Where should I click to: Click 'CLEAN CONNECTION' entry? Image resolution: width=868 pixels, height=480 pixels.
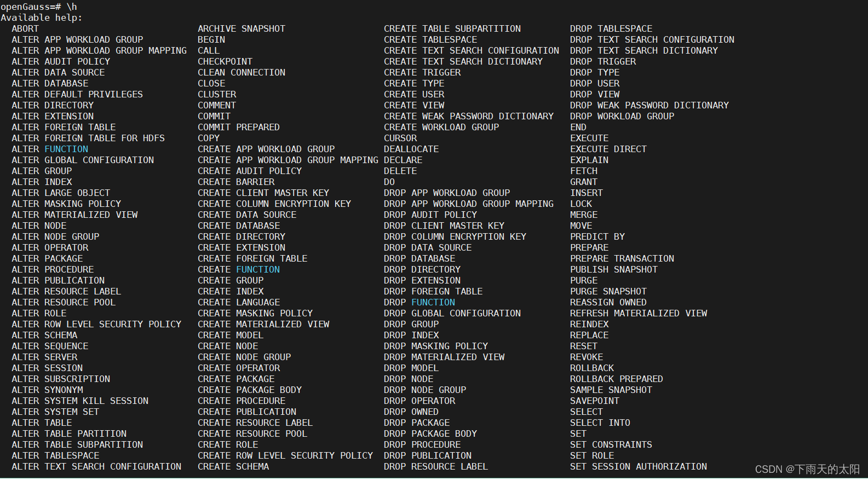[242, 72]
